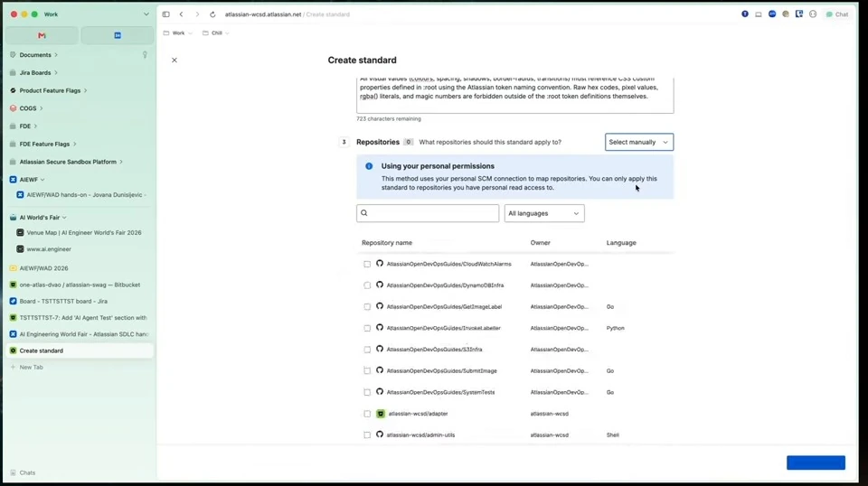Click the repository search input field

point(428,213)
